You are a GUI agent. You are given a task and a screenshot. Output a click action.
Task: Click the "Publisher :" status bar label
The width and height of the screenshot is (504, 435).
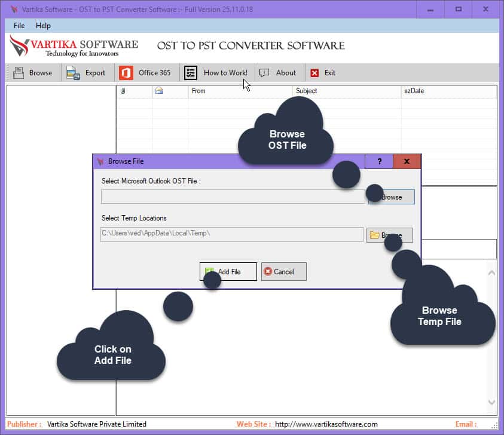25,424
